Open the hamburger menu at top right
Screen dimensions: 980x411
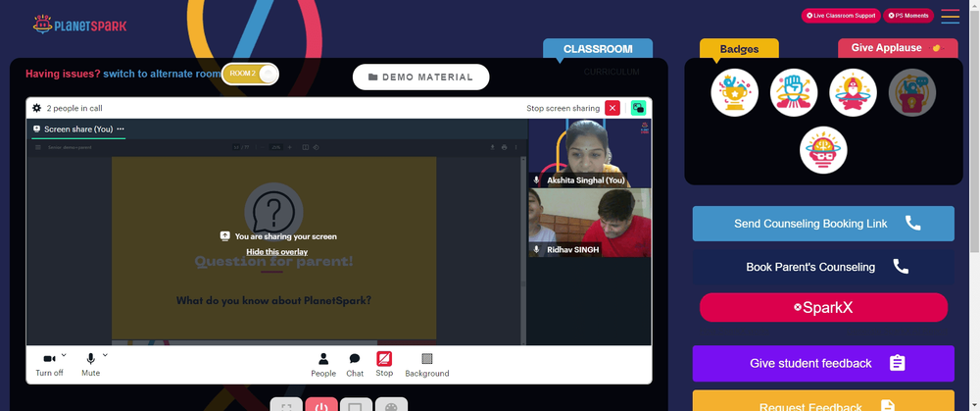tap(950, 17)
